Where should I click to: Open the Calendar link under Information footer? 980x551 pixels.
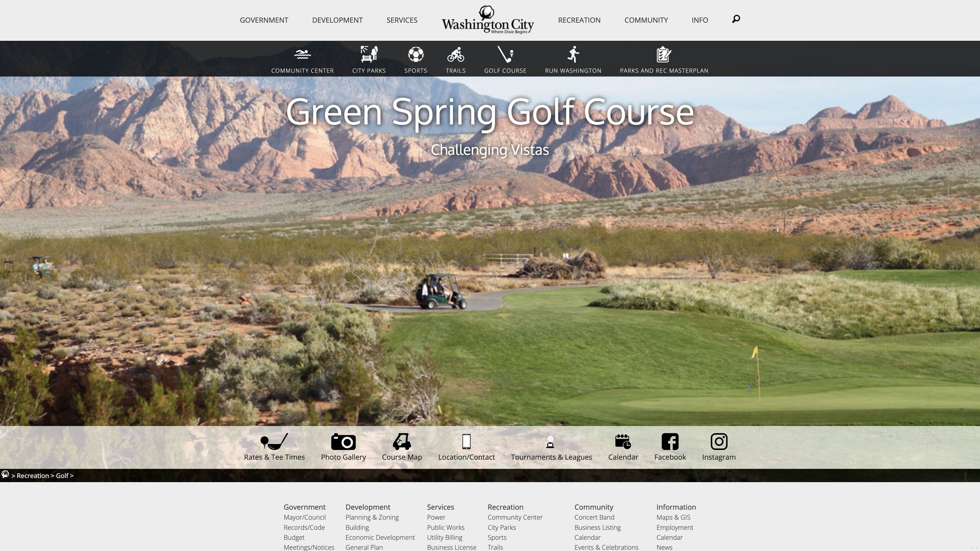pos(669,537)
